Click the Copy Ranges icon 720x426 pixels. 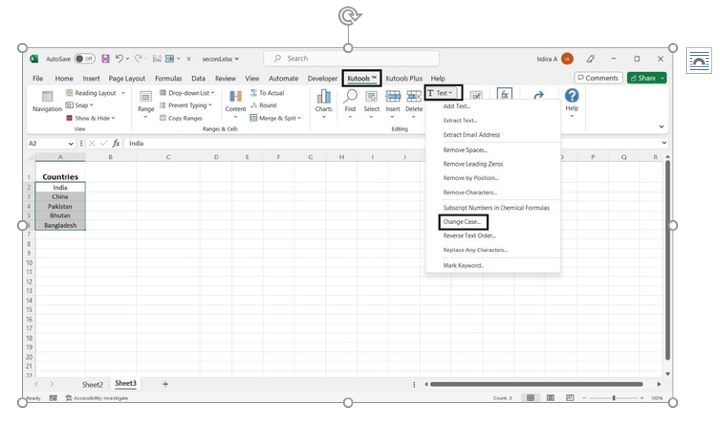163,118
